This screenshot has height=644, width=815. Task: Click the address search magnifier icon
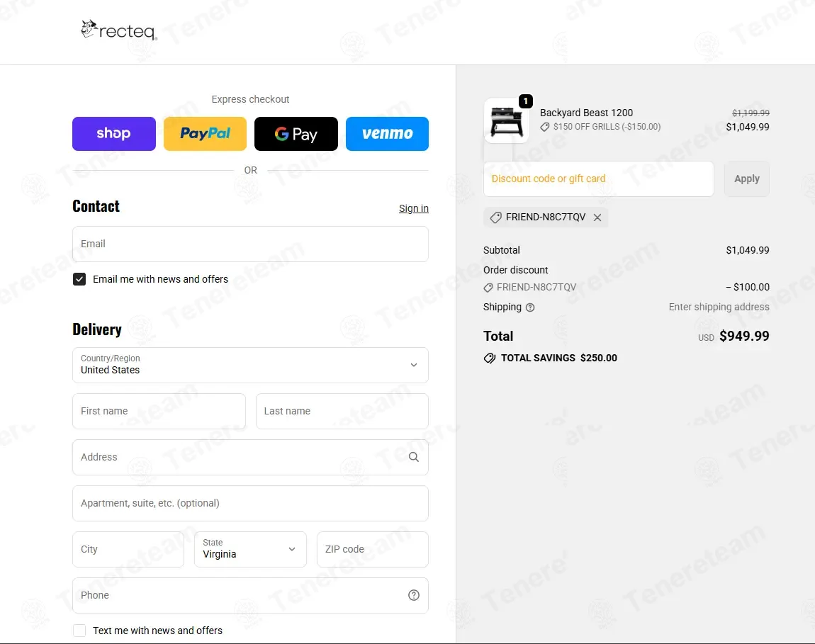(x=414, y=457)
